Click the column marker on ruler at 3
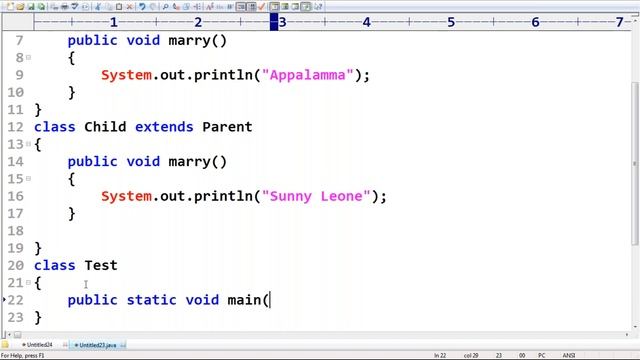640x360 pixels. click(x=274, y=22)
